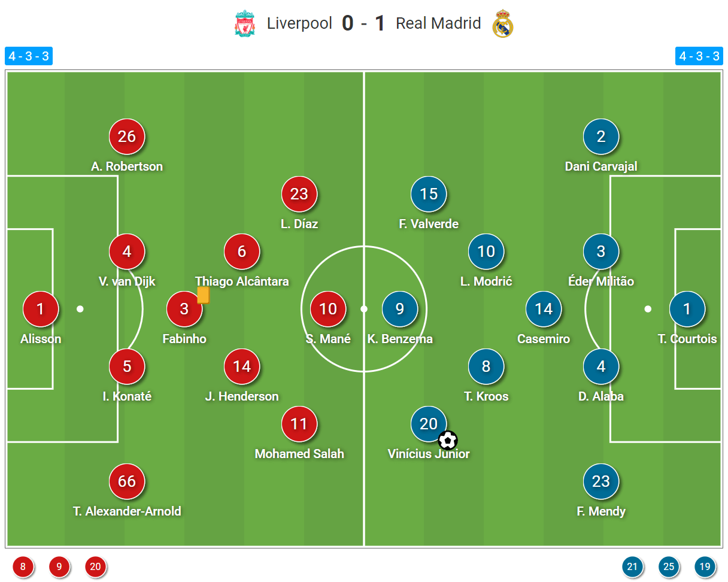Click K. Benzema's number 9 circle

point(400,309)
